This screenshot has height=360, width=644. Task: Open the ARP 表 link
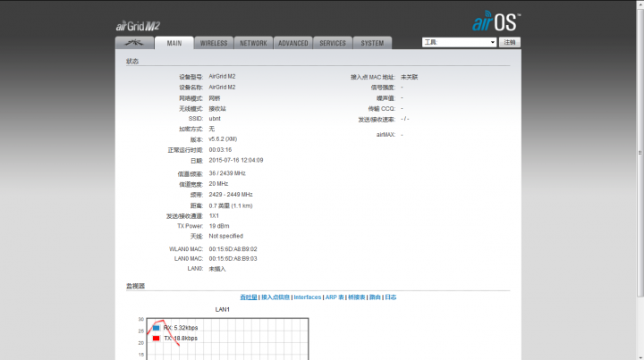pyautogui.click(x=335, y=297)
